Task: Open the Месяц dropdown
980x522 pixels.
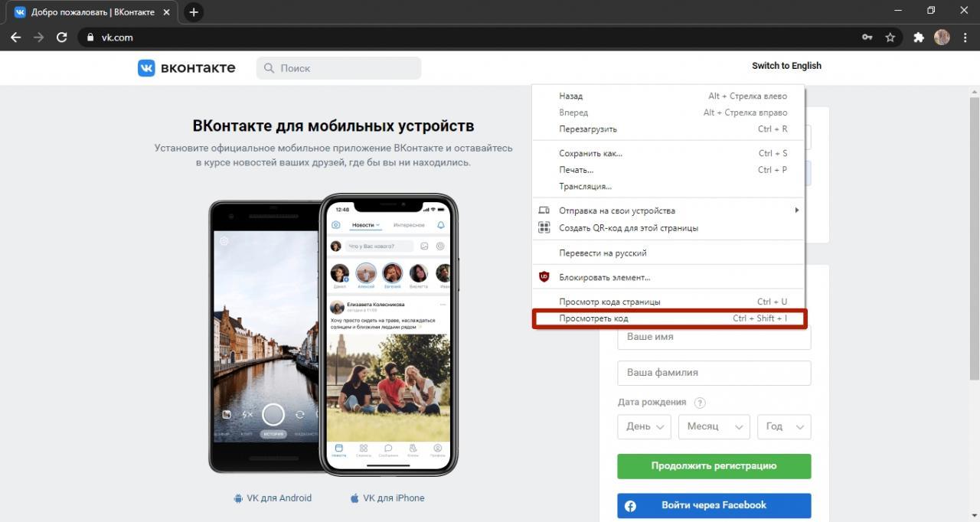Action: tap(714, 426)
